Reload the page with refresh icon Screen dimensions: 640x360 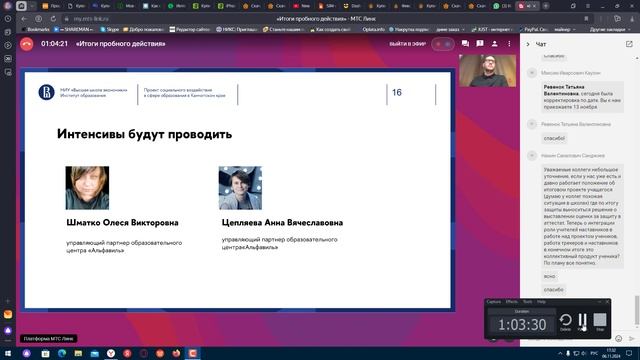pyautogui.click(x=53, y=19)
